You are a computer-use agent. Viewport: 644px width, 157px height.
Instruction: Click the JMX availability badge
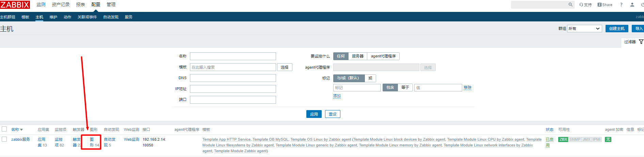coord(586,139)
